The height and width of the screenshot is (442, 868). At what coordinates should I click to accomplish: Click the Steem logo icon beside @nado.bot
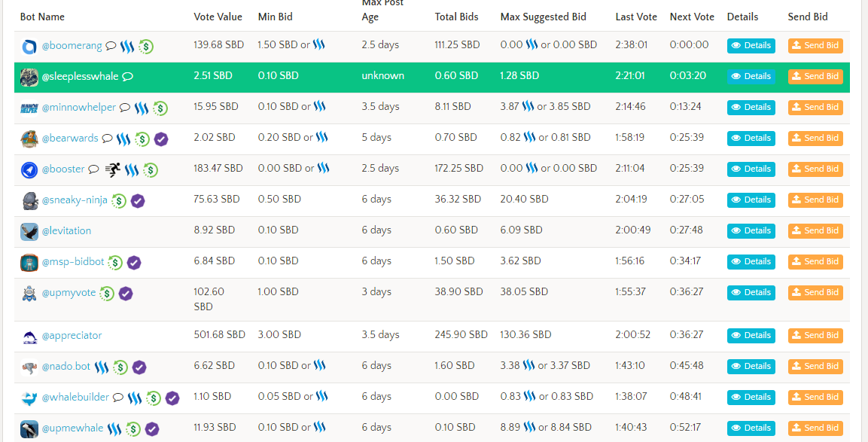tap(102, 367)
